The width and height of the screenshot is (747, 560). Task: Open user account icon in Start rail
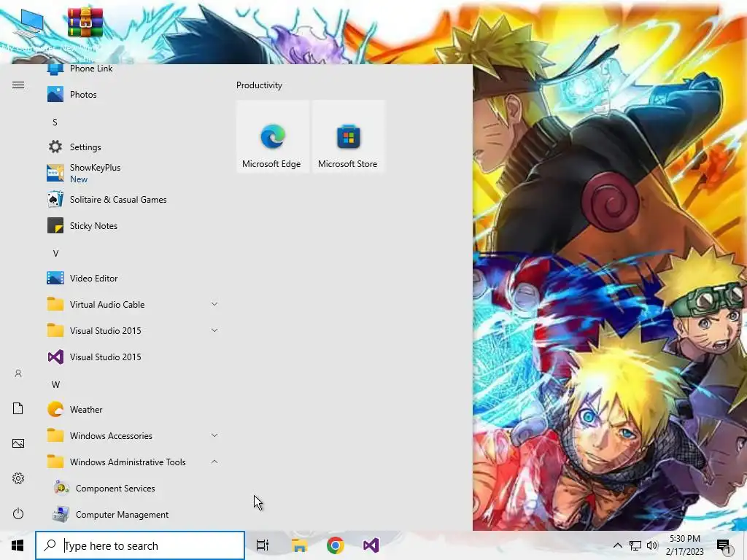18,373
